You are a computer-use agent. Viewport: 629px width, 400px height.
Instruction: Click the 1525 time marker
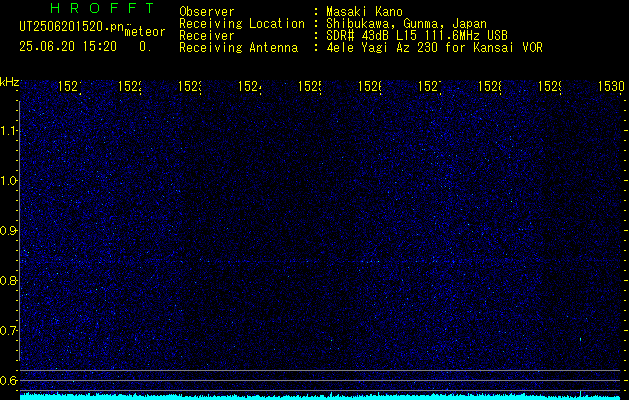310,87
